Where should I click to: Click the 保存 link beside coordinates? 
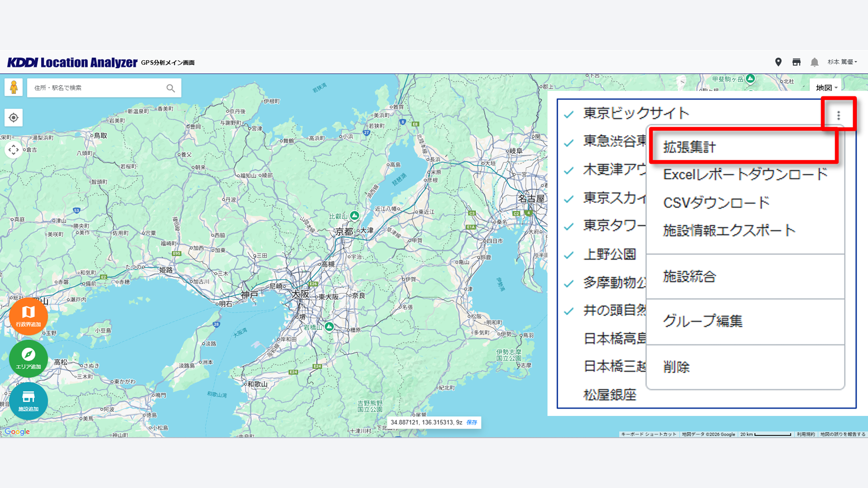pos(472,422)
